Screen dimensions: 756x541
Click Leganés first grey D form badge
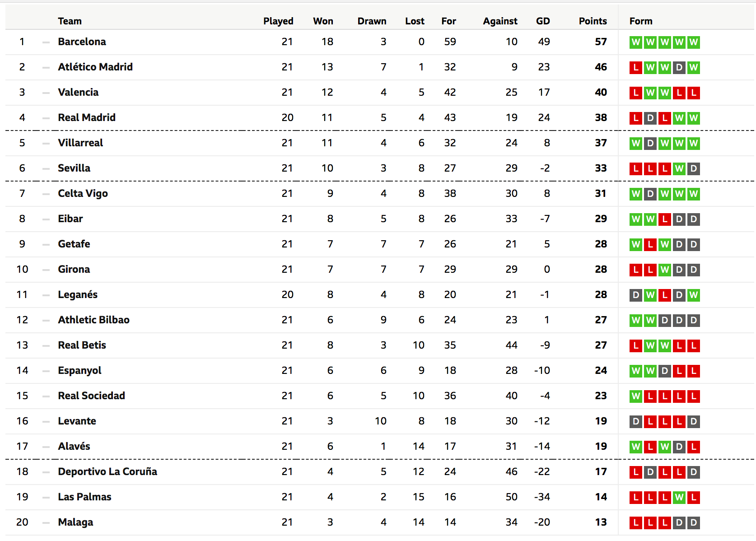click(636, 295)
